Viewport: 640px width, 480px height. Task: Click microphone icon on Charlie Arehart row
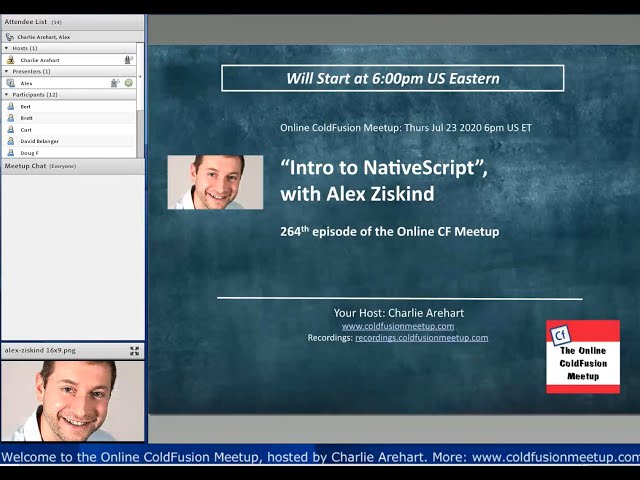coord(128,60)
